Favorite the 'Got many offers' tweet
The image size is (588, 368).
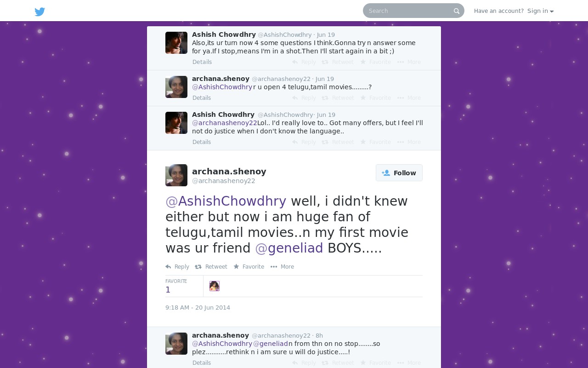click(x=376, y=142)
